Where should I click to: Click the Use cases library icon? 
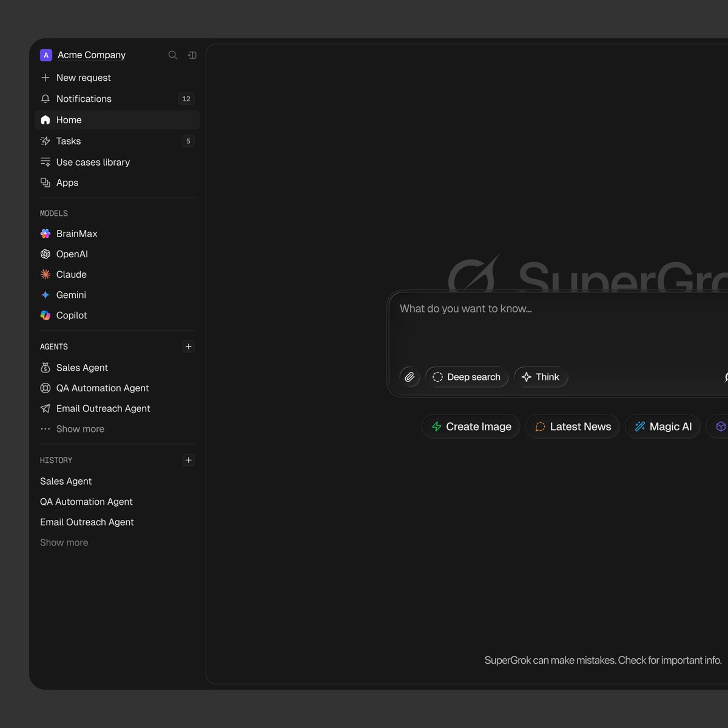(45, 162)
